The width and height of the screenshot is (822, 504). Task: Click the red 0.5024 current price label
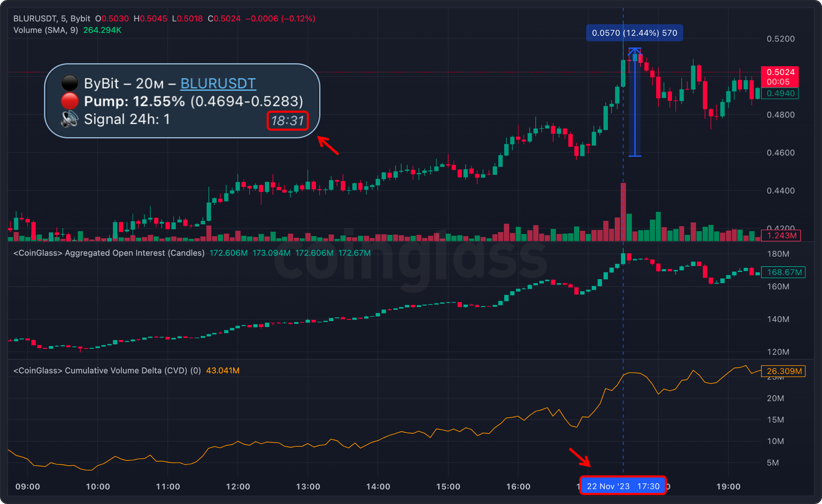(x=780, y=72)
